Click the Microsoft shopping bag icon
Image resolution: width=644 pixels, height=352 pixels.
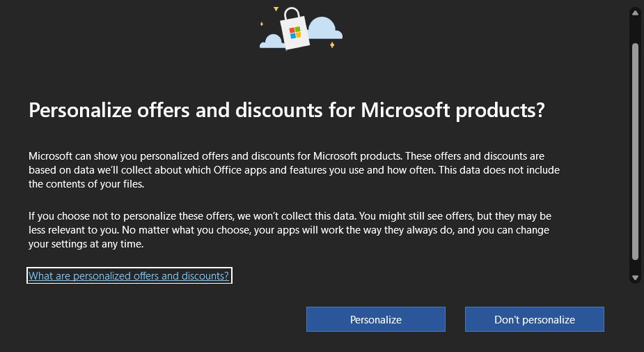pyautogui.click(x=294, y=29)
